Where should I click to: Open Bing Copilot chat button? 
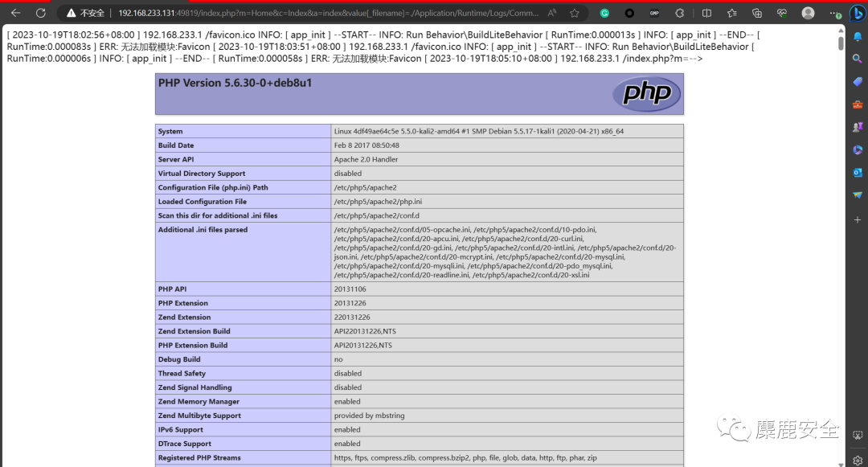pyautogui.click(x=858, y=13)
